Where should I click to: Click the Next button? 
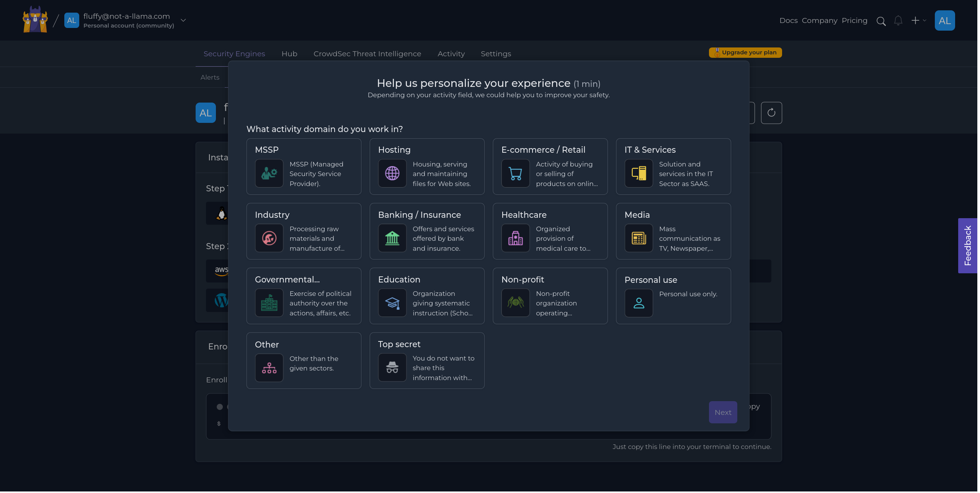(x=722, y=412)
